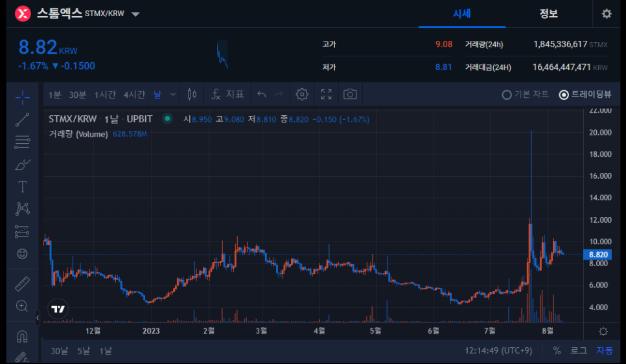Select the 1시간 interval
626x364 pixels.
pyautogui.click(x=105, y=95)
